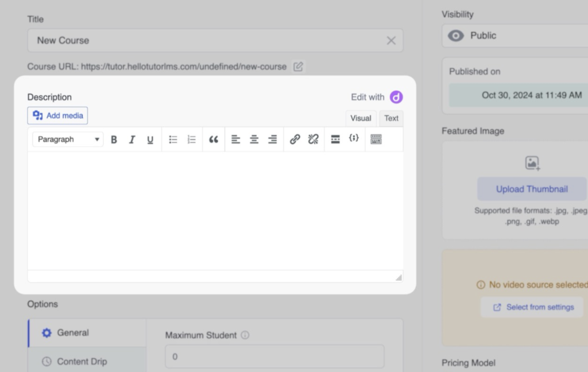Screen dimensions: 588x372
Task: Switch to the Text editor tab
Action: 391,118
